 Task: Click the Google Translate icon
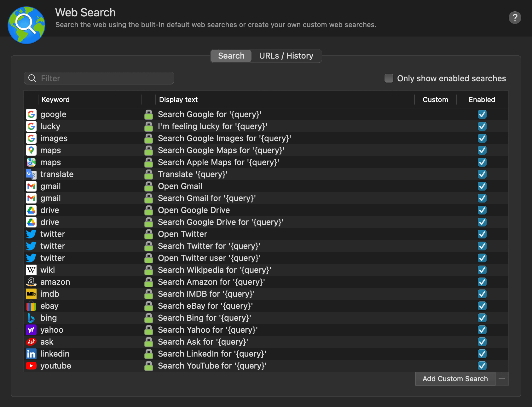click(x=31, y=174)
